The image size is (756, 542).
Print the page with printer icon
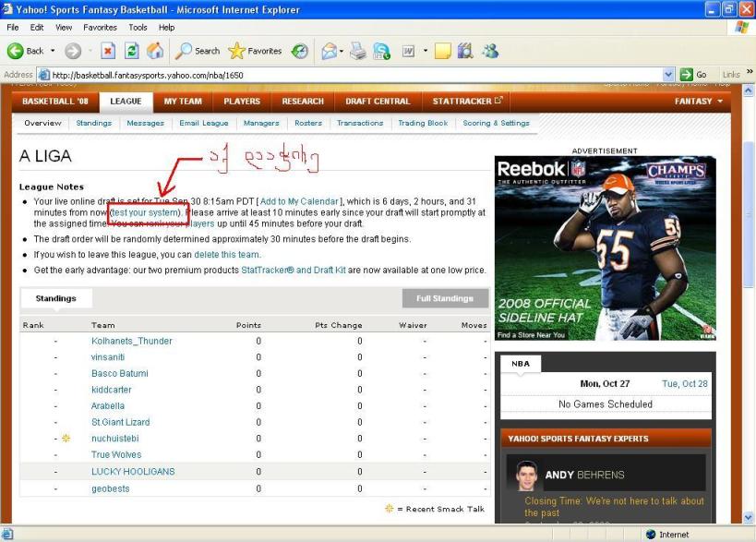pos(358,51)
